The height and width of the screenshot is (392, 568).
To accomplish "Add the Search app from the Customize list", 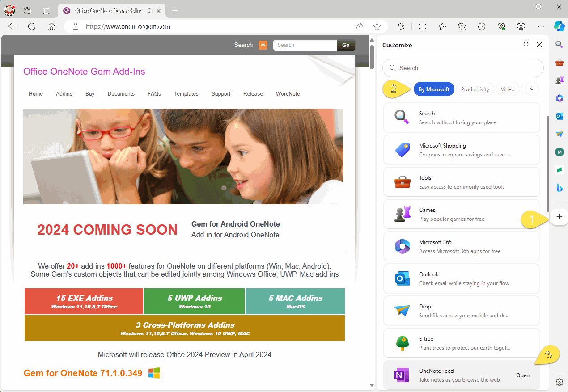I will tap(462, 118).
